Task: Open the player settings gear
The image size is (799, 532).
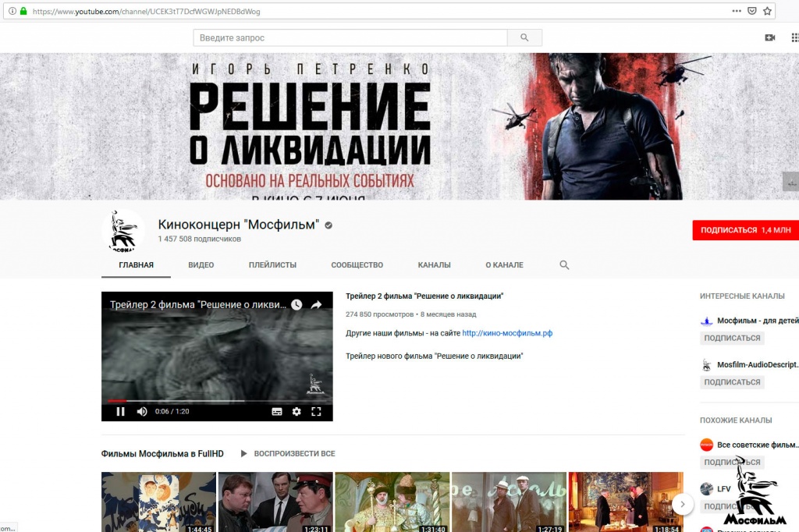Action: point(297,411)
